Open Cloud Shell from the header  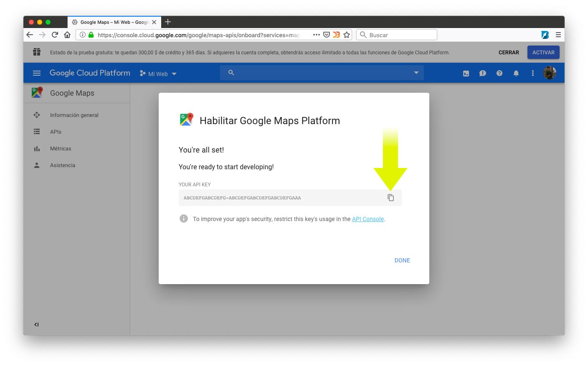pyautogui.click(x=466, y=74)
